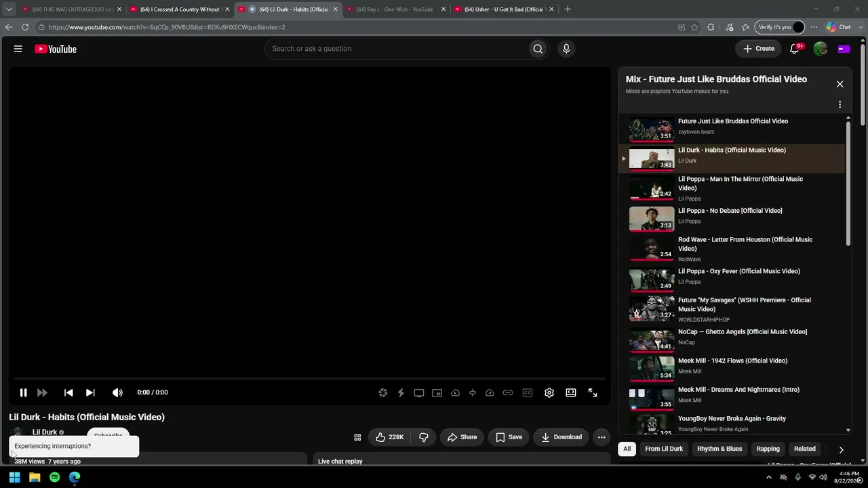This screenshot has height=488, width=868.
Task: Go to the YouTube home logo
Action: click(x=56, y=49)
